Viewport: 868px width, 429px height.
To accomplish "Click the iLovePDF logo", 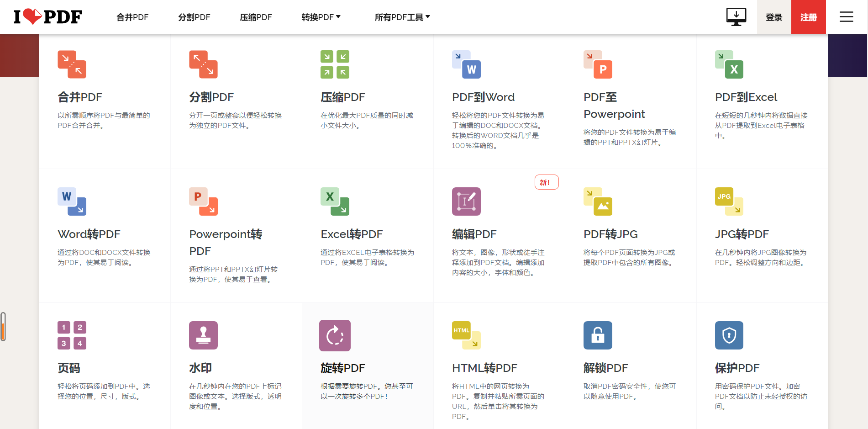I will tap(48, 16).
